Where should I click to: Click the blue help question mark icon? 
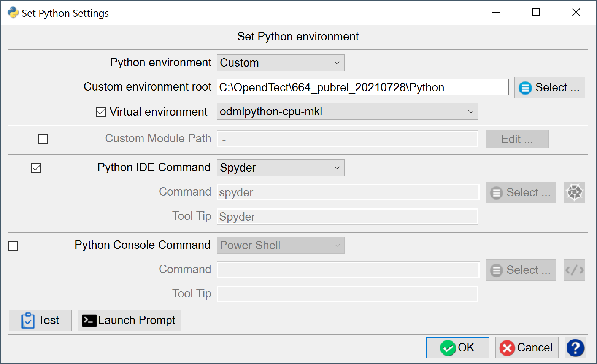tap(575, 348)
